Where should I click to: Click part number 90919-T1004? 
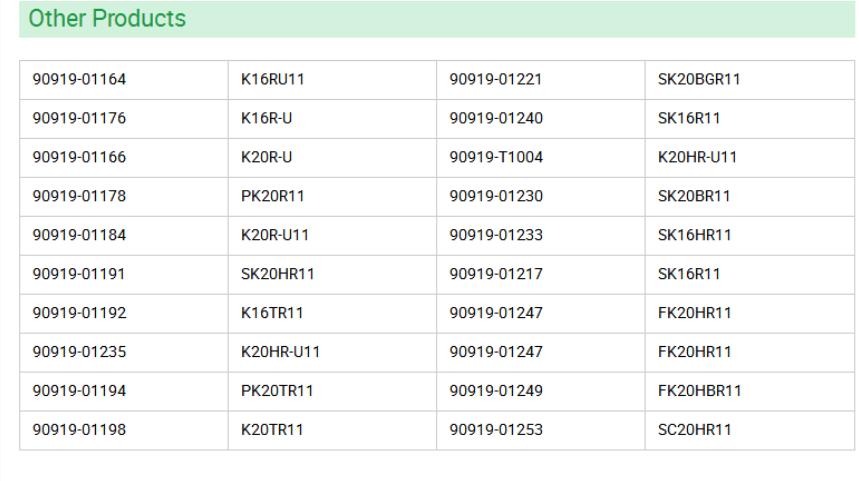click(496, 158)
